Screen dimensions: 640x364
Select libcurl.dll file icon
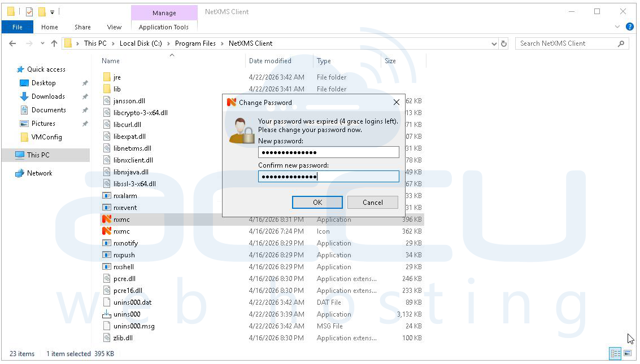click(x=107, y=124)
